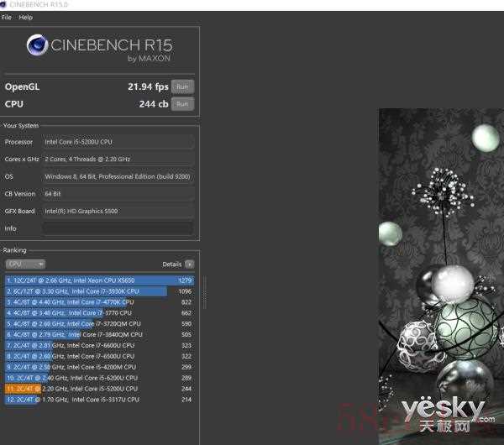Open the Help menu
The image size is (504, 445).
click(26, 18)
